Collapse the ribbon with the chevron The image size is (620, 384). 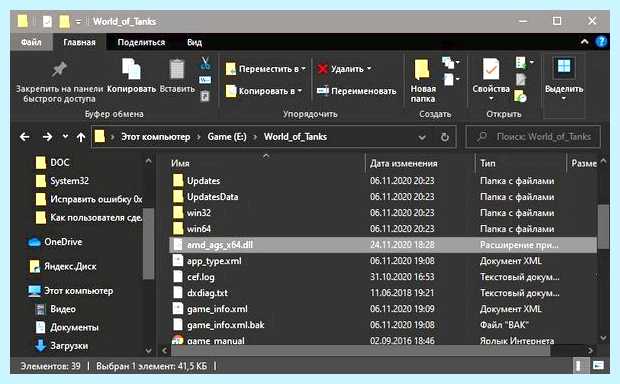tap(584, 42)
